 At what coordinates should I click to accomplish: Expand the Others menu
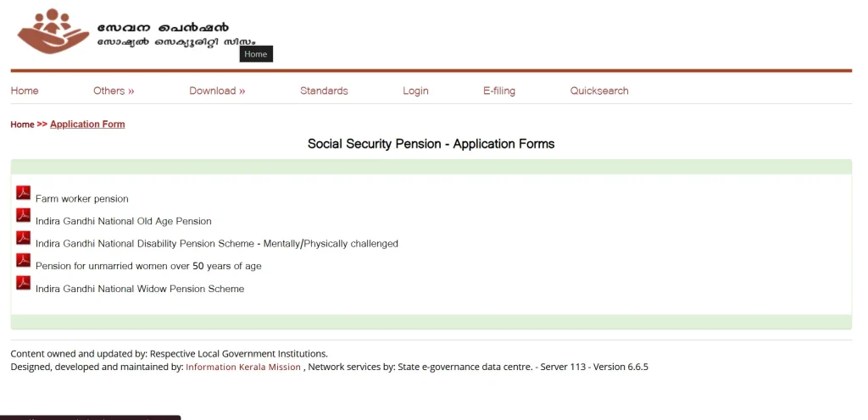pyautogui.click(x=114, y=91)
